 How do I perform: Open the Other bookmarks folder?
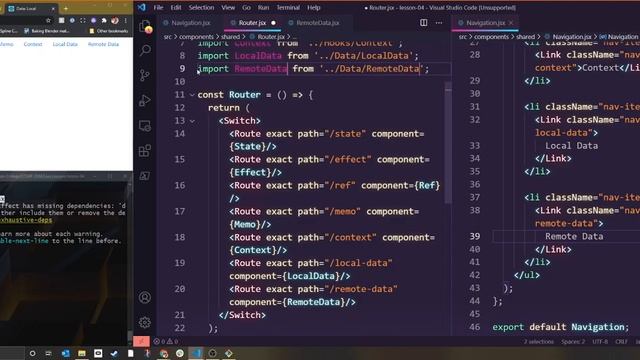tap(109, 31)
